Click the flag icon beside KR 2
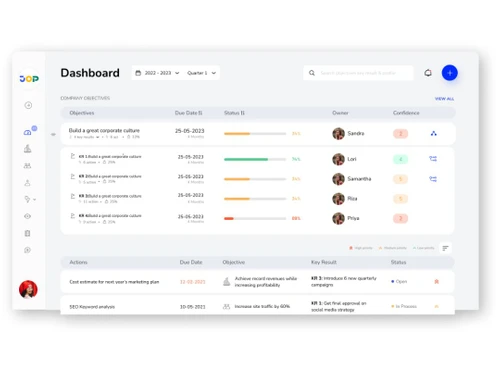500x375 pixels. 73,176
